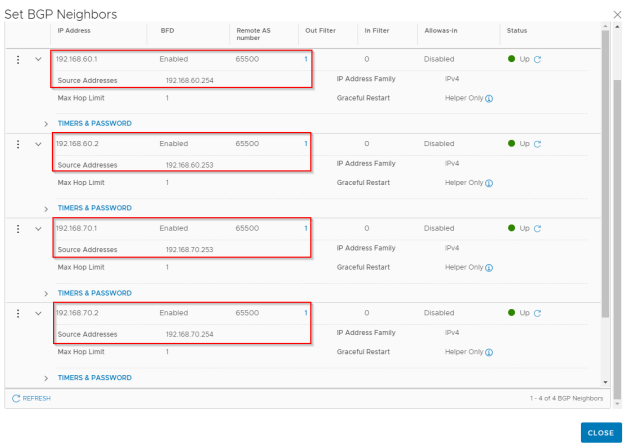Click Graceful Restart info icon for 192.168.60.1
630x445 pixels.
click(x=489, y=99)
